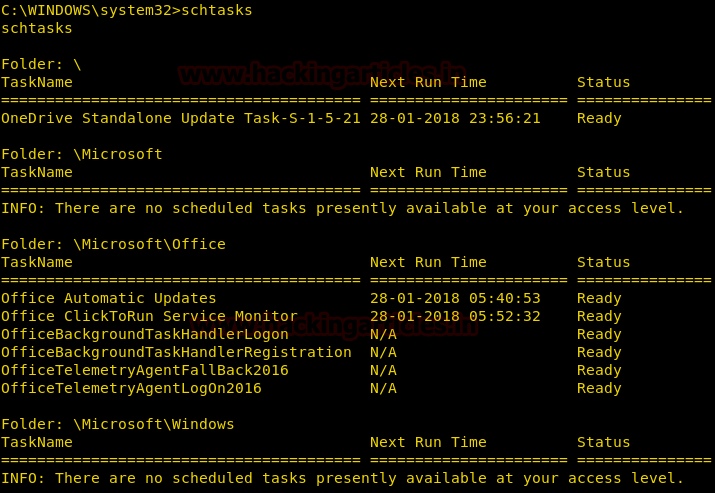The height and width of the screenshot is (493, 715).
Task: Click the echoed 'schtasks' line below the prompt
Action: [x=36, y=28]
